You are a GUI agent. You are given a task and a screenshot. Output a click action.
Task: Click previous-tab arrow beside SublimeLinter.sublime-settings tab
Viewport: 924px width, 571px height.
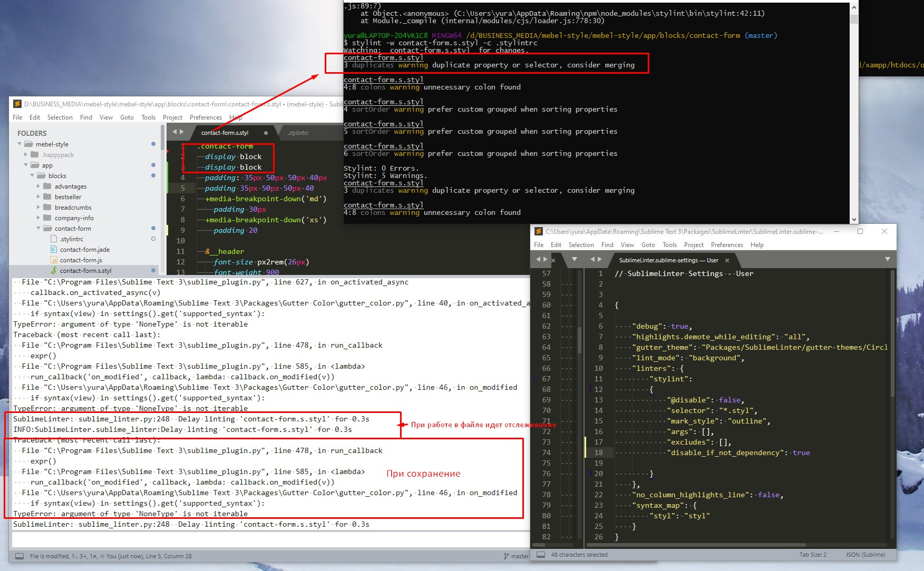(x=592, y=259)
